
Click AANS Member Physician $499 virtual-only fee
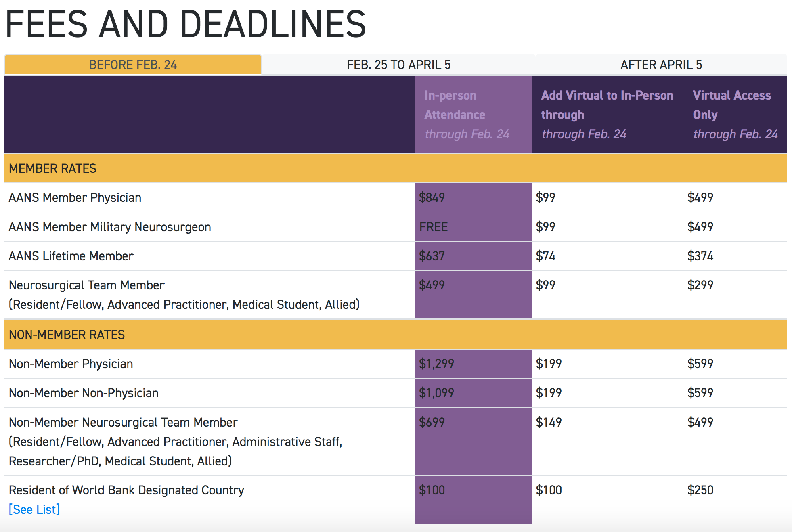tap(700, 198)
